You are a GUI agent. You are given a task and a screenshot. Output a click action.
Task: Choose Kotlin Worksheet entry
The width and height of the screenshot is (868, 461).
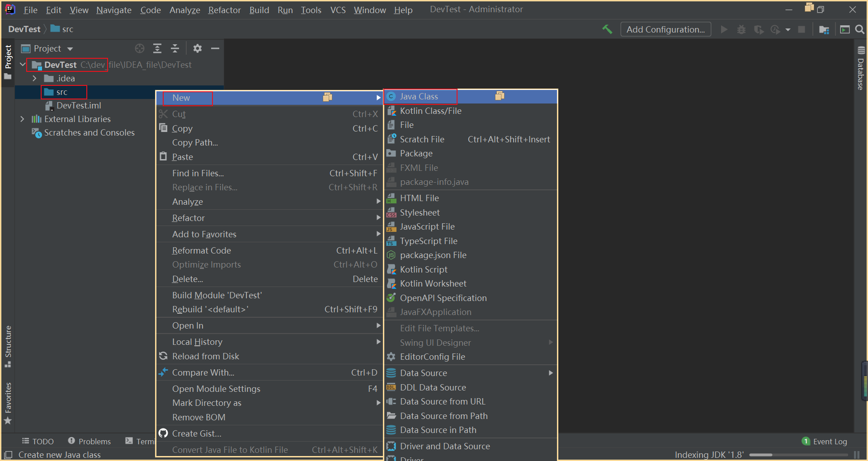(471, 283)
